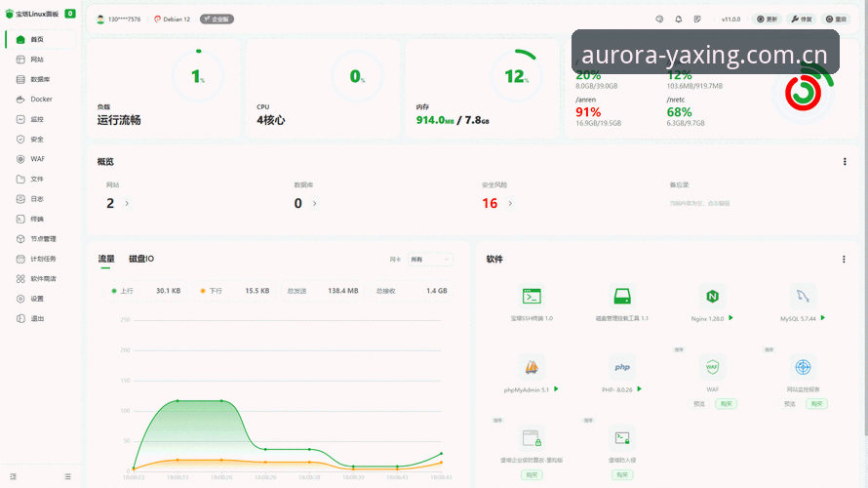Click the Debian 12 system label

click(x=173, y=19)
